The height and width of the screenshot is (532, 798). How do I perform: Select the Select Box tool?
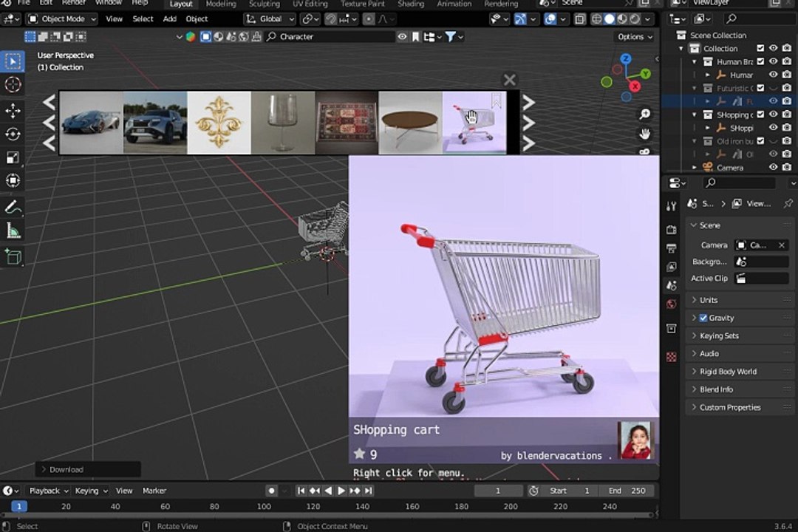pyautogui.click(x=13, y=61)
